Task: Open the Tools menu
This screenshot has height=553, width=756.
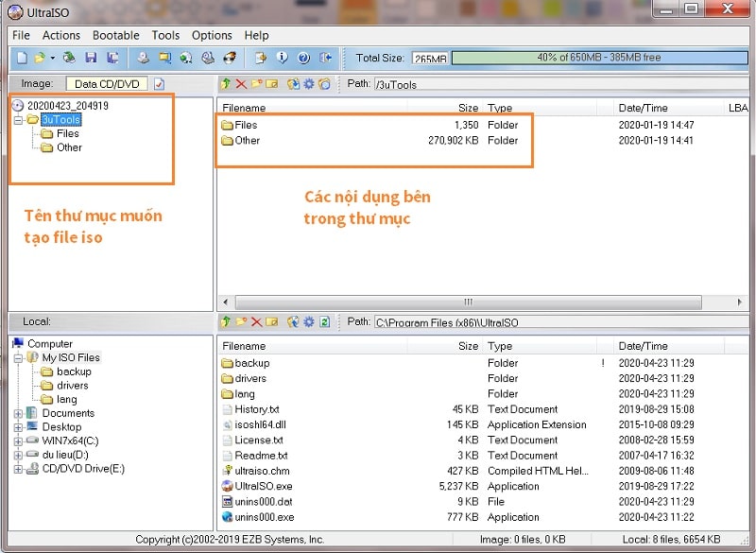Action: pos(165,35)
